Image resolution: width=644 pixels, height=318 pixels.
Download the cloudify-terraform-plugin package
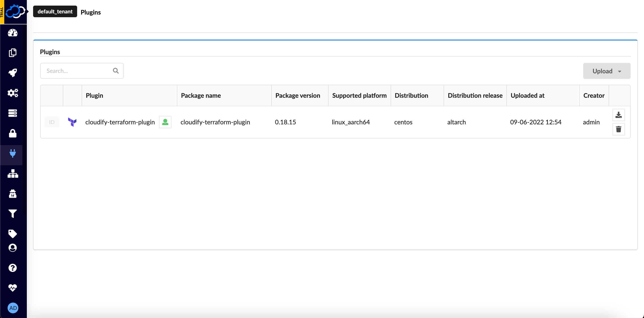click(x=619, y=115)
